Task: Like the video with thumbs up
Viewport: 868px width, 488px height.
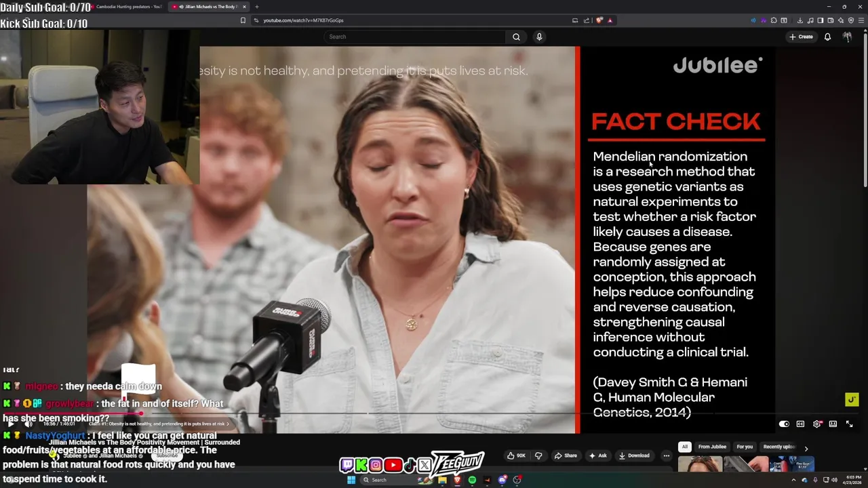Action: tap(517, 455)
